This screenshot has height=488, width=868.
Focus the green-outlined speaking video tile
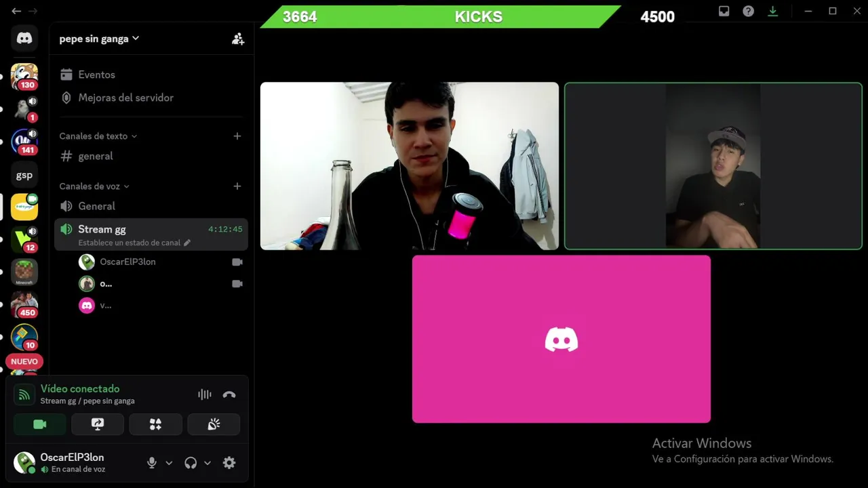click(713, 166)
